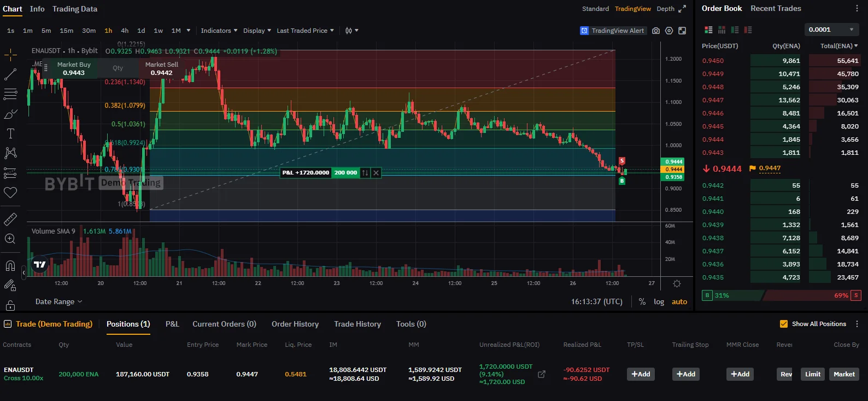Expand the Indicators dropdown

click(219, 31)
